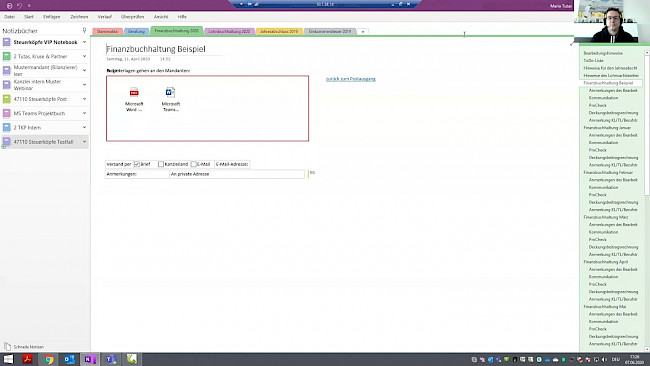The image size is (650, 366).
Task: Open the Bearbeitungshinweise page
Action: pos(603,53)
